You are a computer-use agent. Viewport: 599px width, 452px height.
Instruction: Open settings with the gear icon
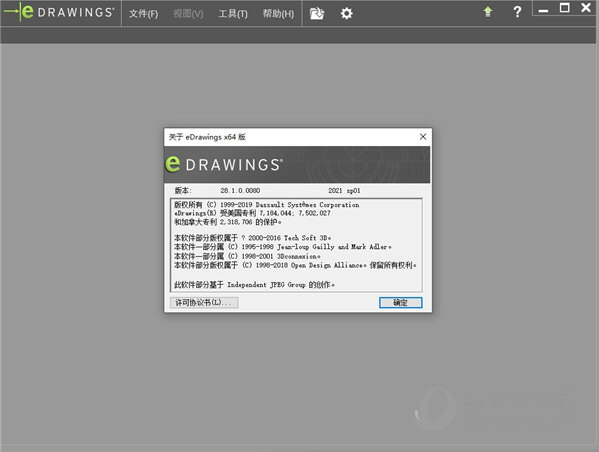pyautogui.click(x=346, y=14)
